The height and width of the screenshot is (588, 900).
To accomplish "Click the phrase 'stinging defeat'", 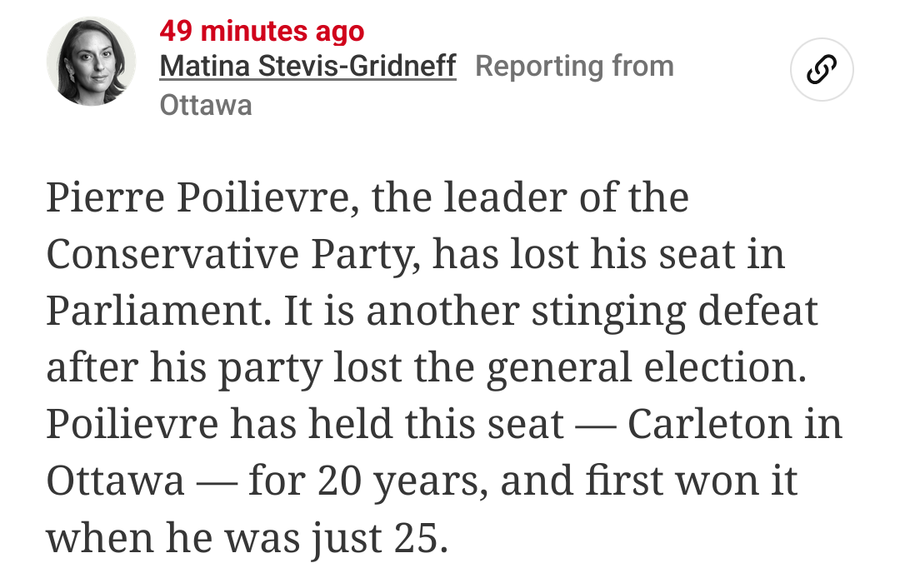I will 674,312.
